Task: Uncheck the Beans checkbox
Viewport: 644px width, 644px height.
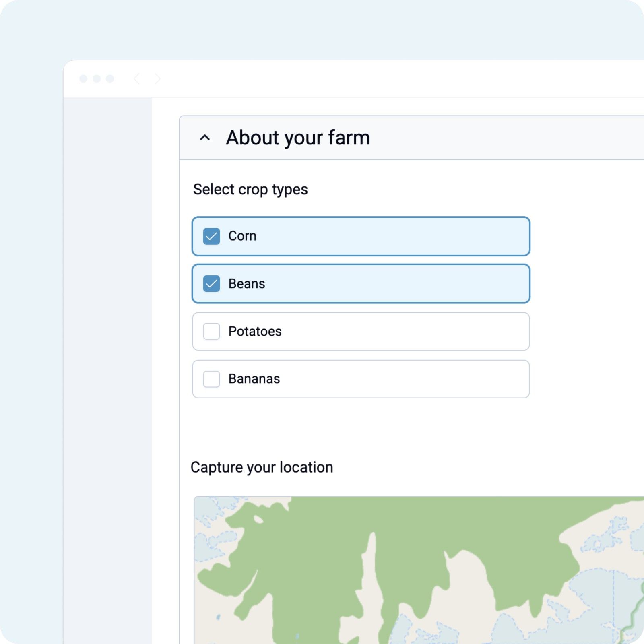Action: pos(211,284)
